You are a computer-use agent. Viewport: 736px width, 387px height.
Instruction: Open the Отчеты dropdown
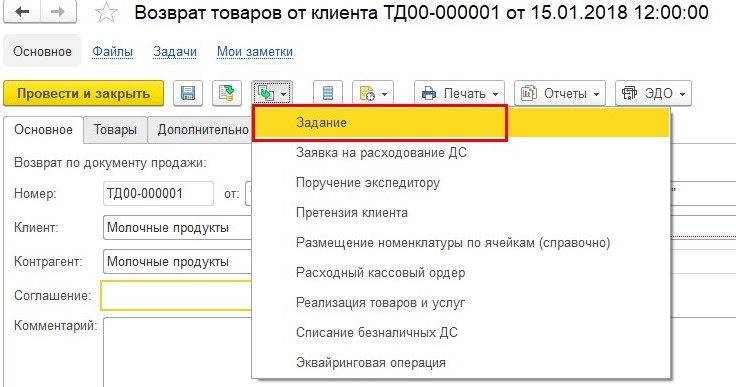560,93
